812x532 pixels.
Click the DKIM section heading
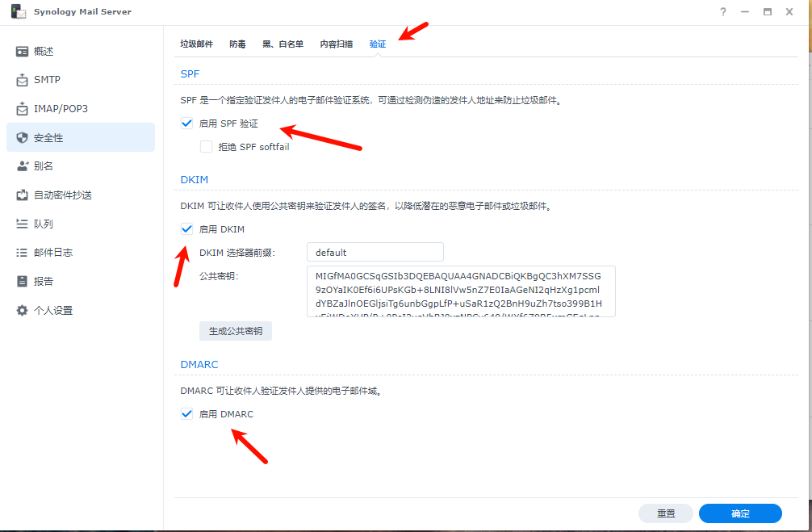(195, 180)
